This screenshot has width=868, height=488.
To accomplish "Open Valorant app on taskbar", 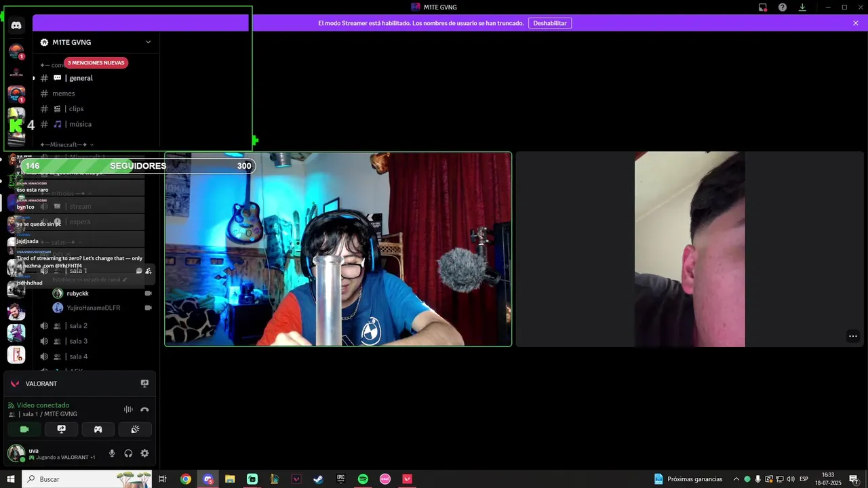I will click(x=408, y=479).
